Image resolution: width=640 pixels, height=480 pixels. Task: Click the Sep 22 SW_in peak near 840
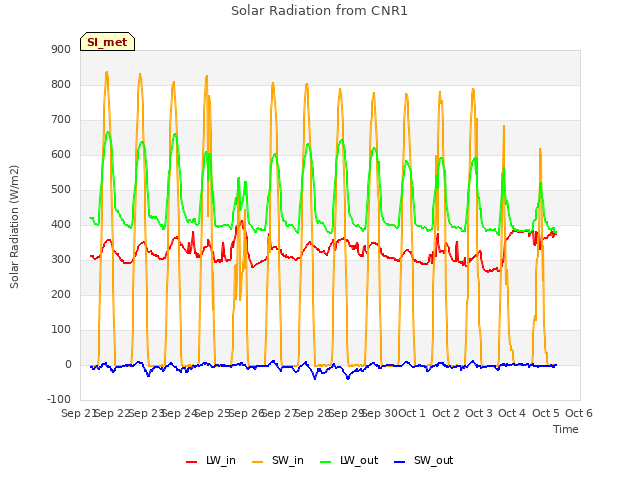point(107,72)
